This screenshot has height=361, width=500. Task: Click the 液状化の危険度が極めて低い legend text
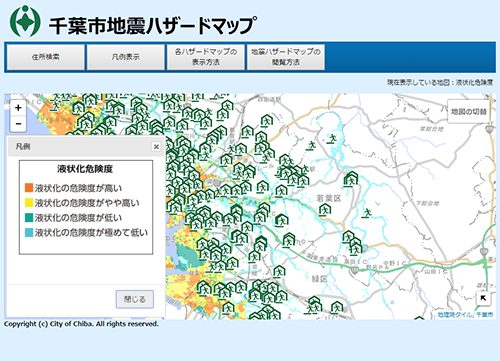[x=91, y=233]
